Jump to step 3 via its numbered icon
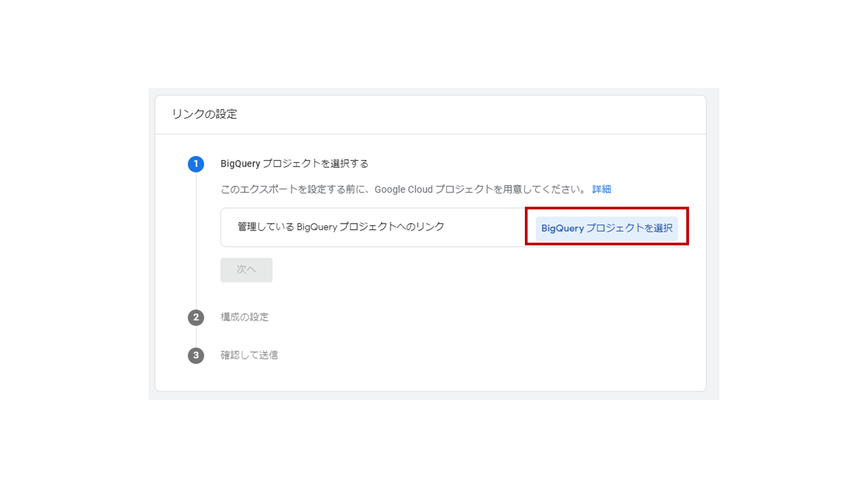The image size is (868, 488). tap(196, 355)
